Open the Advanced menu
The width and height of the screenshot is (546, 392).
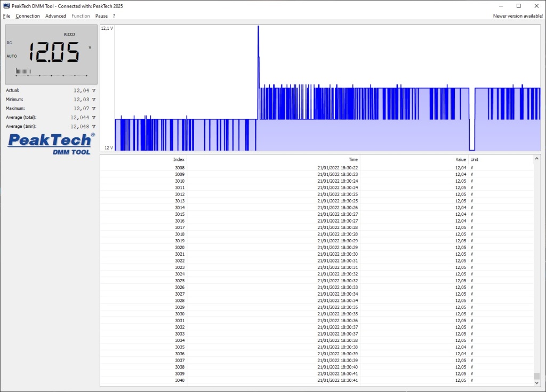55,16
